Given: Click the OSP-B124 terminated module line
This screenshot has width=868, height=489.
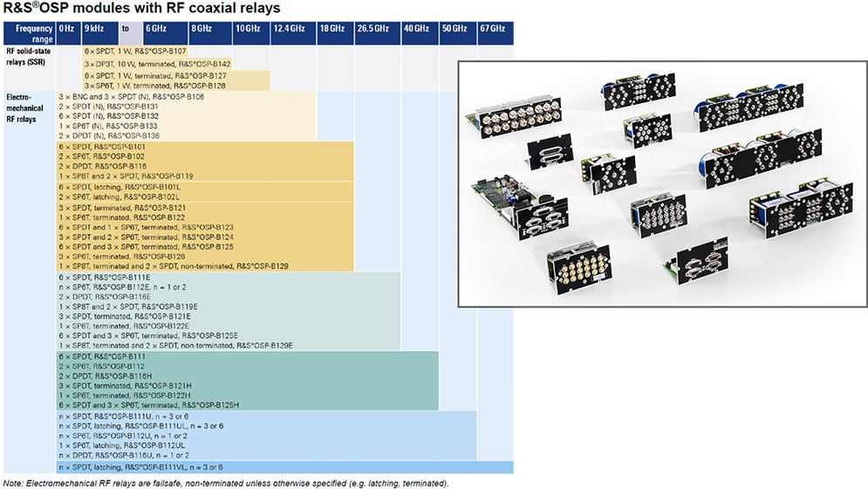Looking at the screenshot, I should [147, 238].
